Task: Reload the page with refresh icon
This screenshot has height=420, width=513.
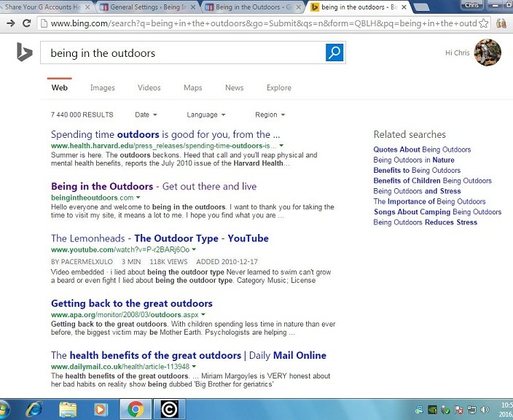Action: pyautogui.click(x=26, y=23)
